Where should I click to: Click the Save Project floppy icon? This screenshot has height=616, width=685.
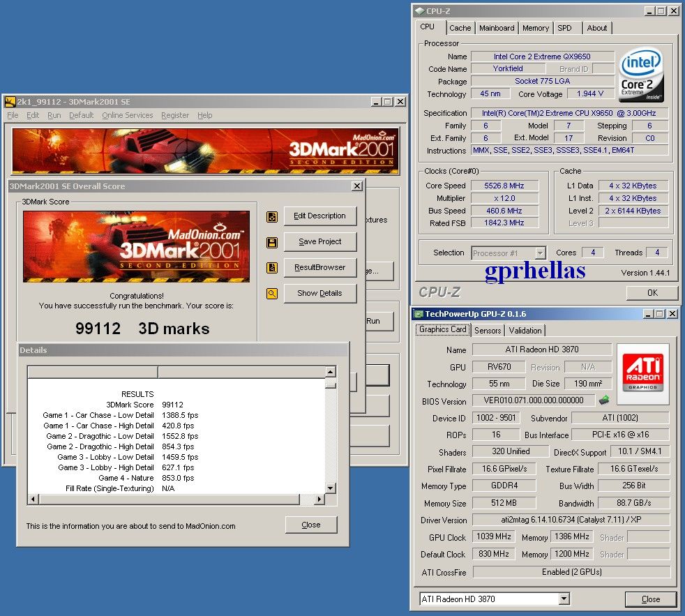tap(272, 243)
